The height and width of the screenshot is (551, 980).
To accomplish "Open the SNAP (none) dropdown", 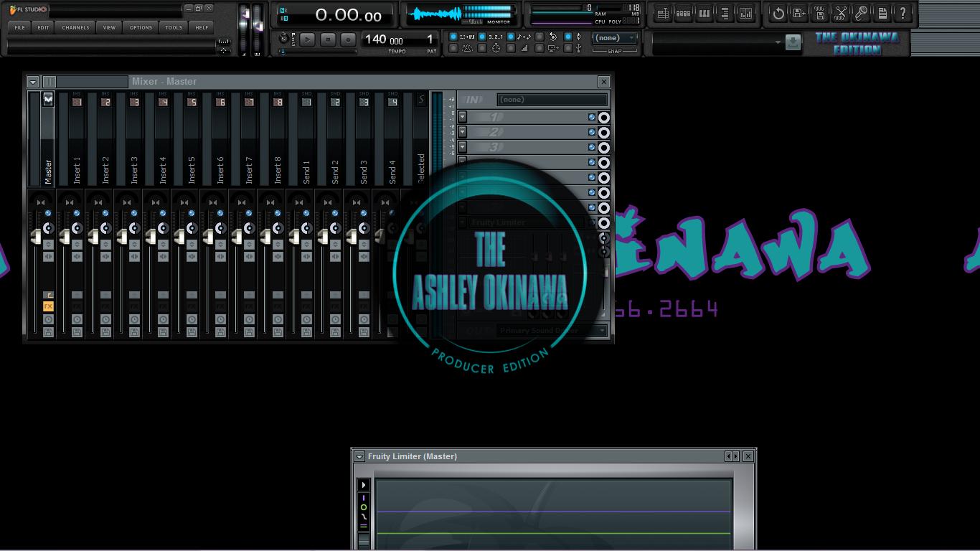I will [x=614, y=38].
